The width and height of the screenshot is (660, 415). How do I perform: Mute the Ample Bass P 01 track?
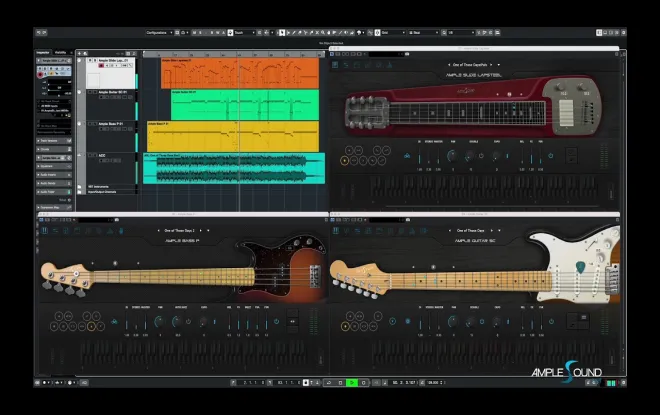click(90, 124)
